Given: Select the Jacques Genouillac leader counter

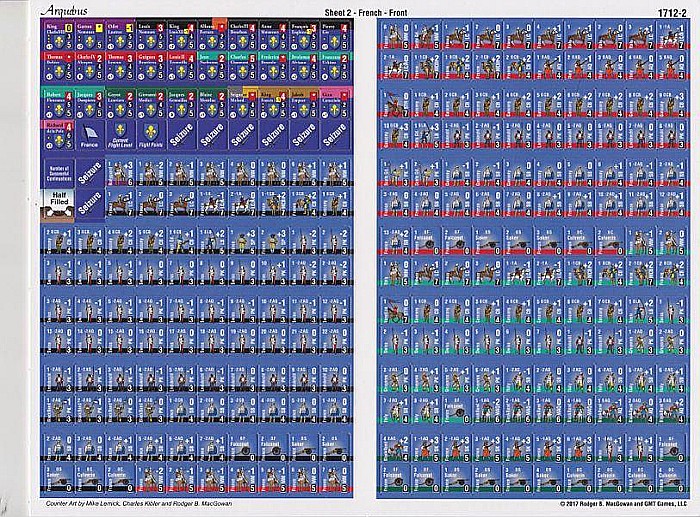Looking at the screenshot, I should pyautogui.click(x=181, y=104).
